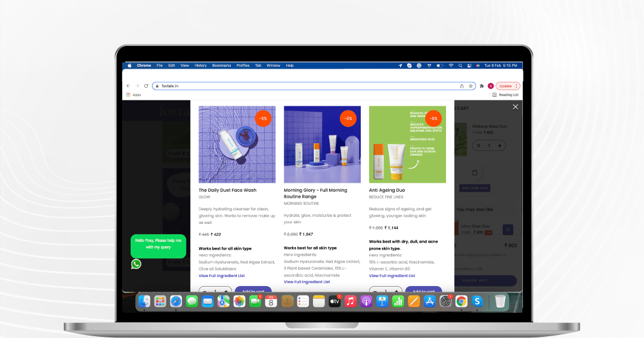Open Finder from the Dock
644x338 pixels.
144,302
